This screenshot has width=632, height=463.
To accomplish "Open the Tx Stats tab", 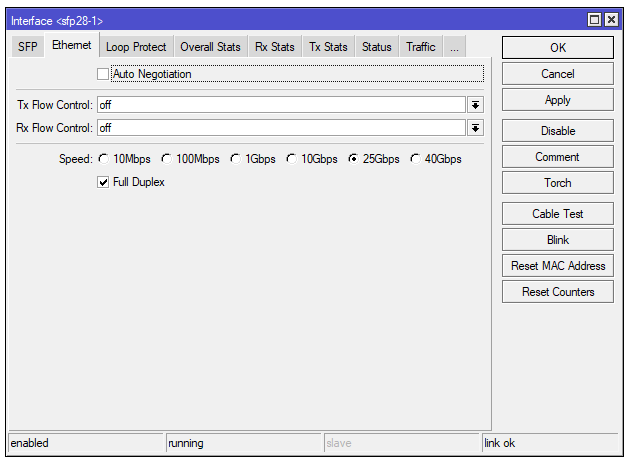I will [x=328, y=47].
